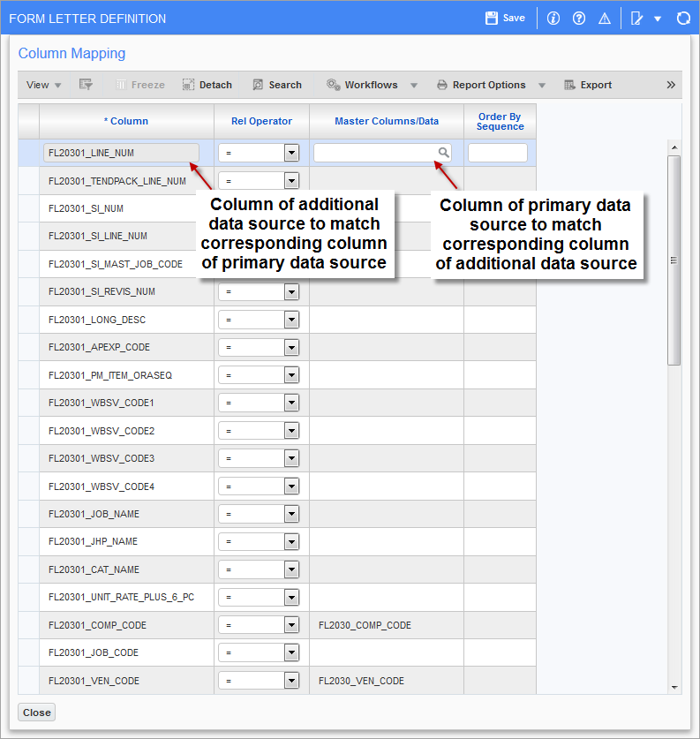Expand the Report Options dropdown arrow
The height and width of the screenshot is (739, 700).
pos(542,86)
